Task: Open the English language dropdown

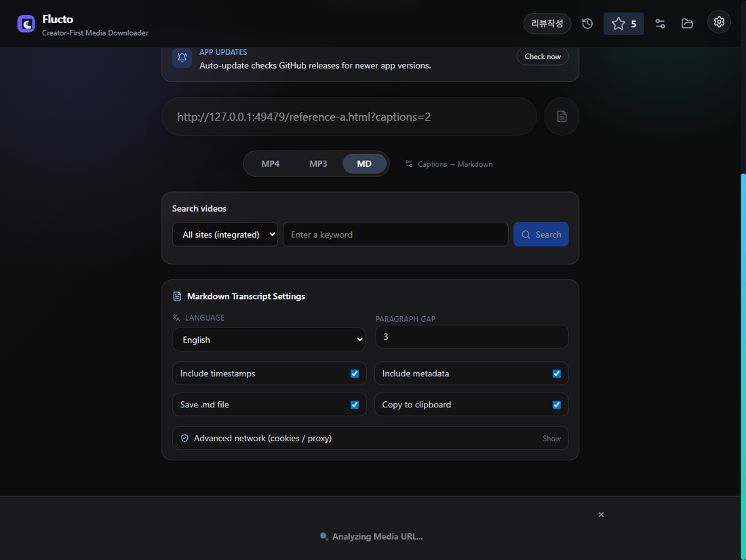Action: tap(269, 340)
